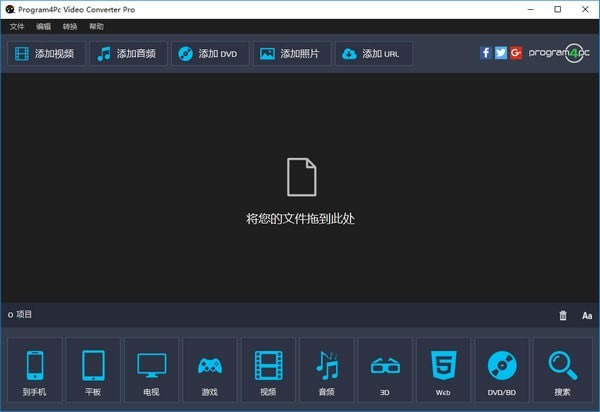Click 添加 URL cloud download button
The width and height of the screenshot is (600, 412).
[374, 54]
